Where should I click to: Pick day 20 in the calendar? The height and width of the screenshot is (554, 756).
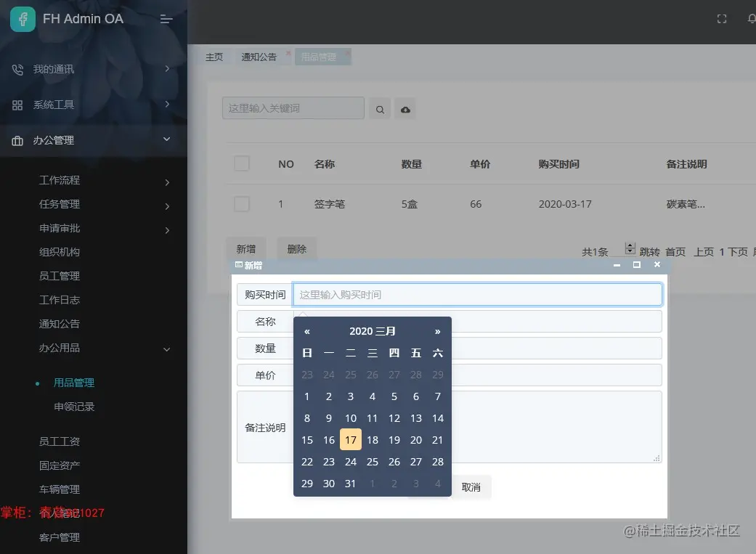(x=416, y=440)
